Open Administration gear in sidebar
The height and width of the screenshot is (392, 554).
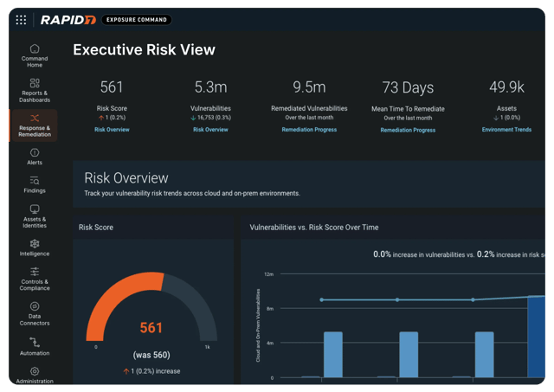(35, 375)
